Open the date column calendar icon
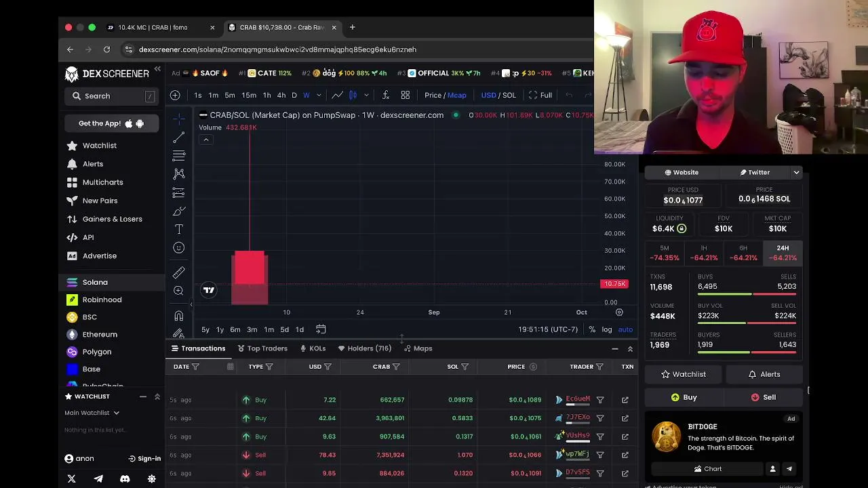The width and height of the screenshot is (868, 488). (231, 367)
